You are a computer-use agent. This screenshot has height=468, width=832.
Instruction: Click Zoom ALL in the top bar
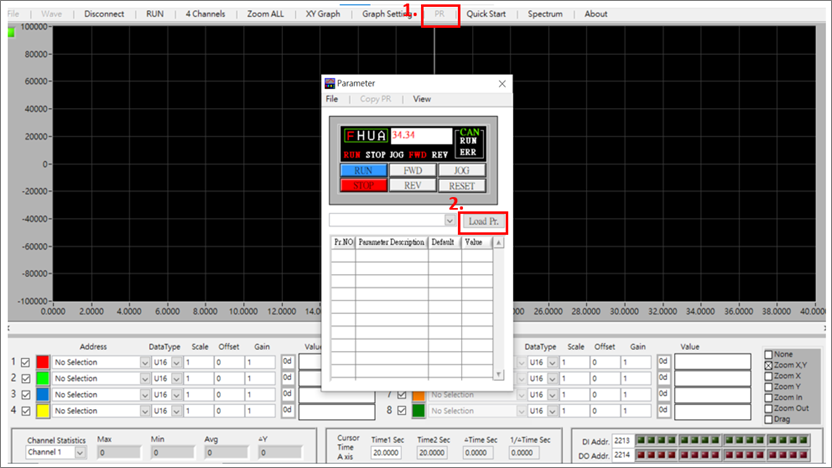point(265,14)
